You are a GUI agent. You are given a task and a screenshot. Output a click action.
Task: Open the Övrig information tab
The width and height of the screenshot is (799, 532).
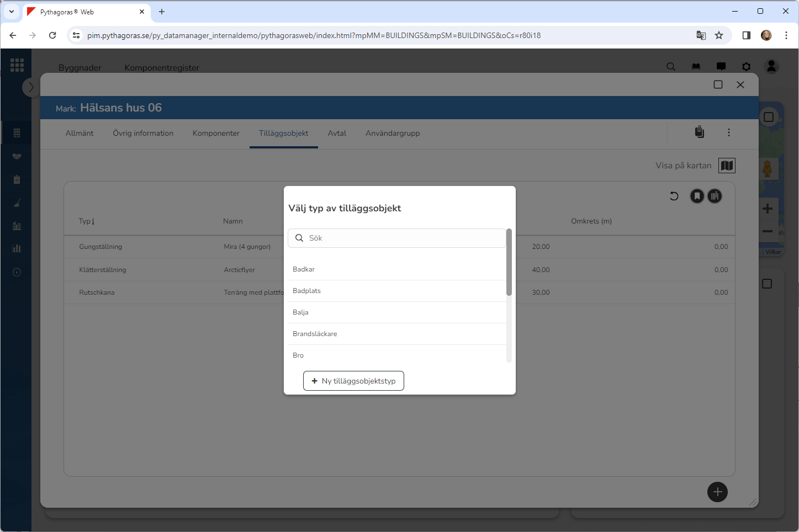(143, 134)
